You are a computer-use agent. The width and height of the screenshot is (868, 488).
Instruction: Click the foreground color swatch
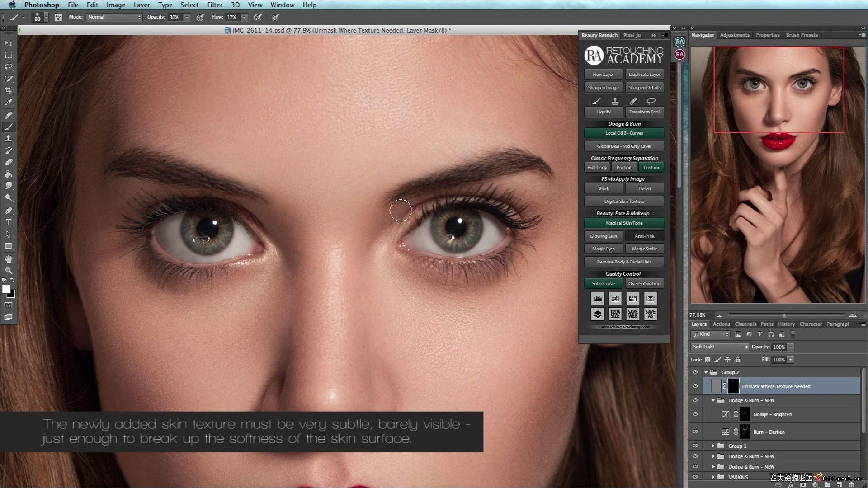coord(6,289)
